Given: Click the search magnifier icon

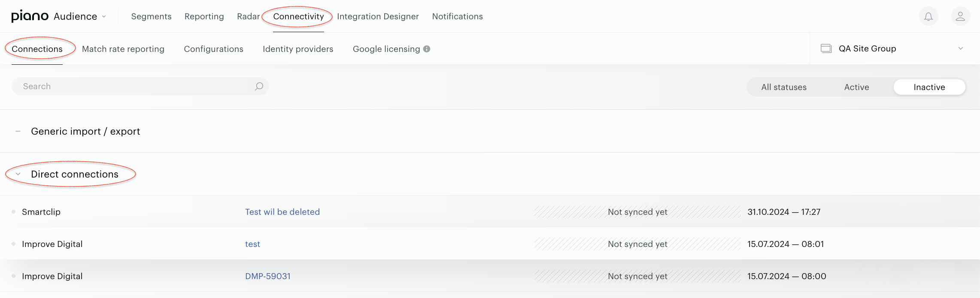Looking at the screenshot, I should pyautogui.click(x=259, y=87).
